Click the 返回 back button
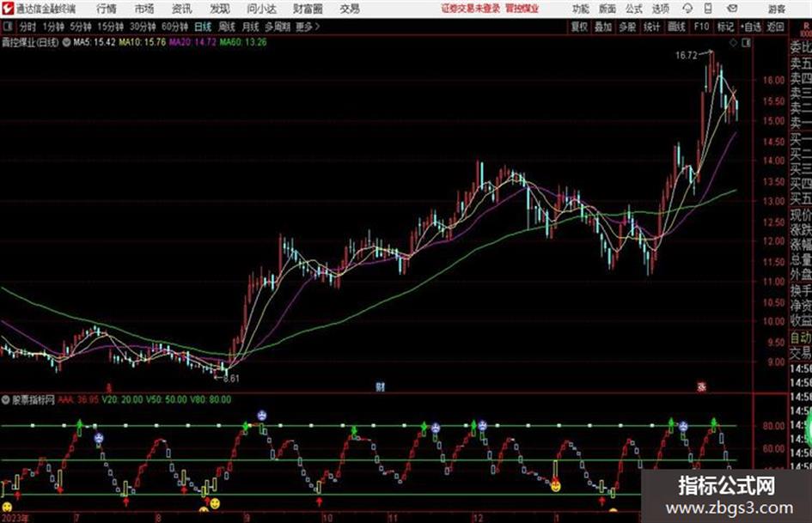812x523 pixels. click(775, 27)
